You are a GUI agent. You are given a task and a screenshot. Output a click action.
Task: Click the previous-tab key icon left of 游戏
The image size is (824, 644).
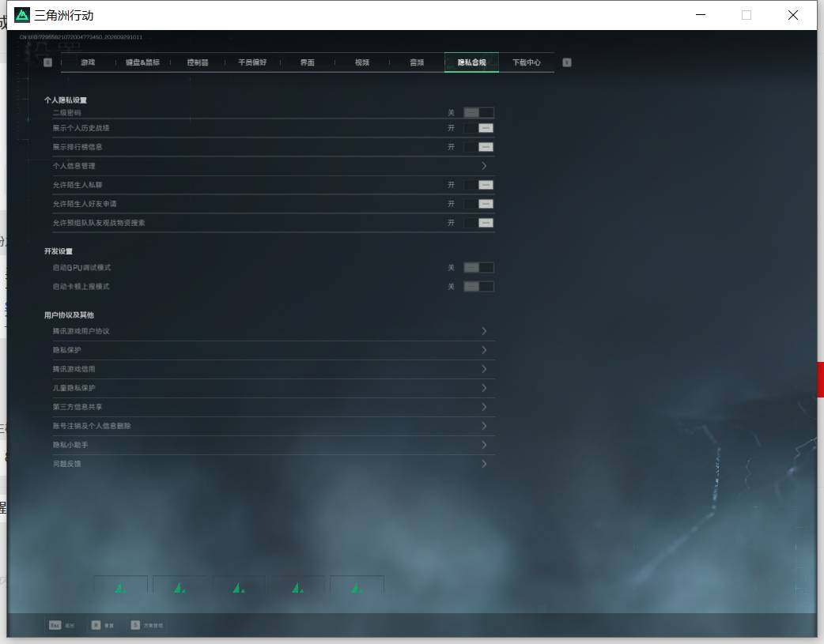tap(47, 62)
